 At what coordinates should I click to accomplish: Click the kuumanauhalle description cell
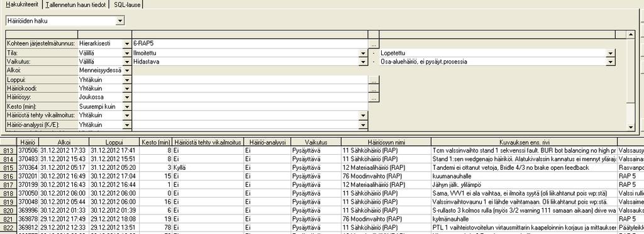pyautogui.click(x=524, y=176)
